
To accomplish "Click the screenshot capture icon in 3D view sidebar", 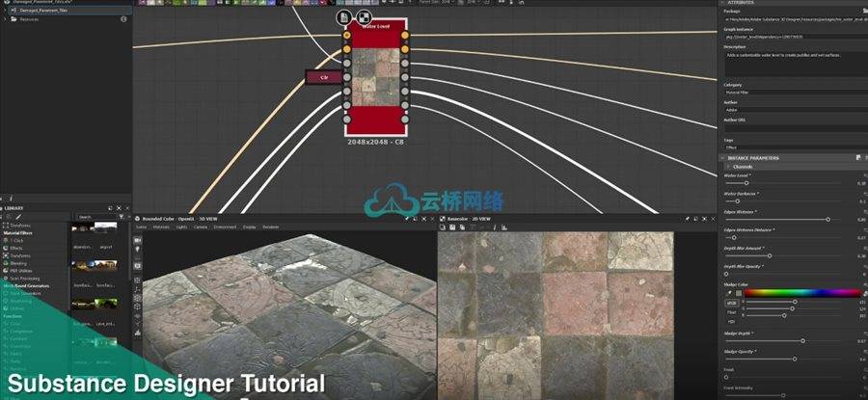I will [137, 266].
